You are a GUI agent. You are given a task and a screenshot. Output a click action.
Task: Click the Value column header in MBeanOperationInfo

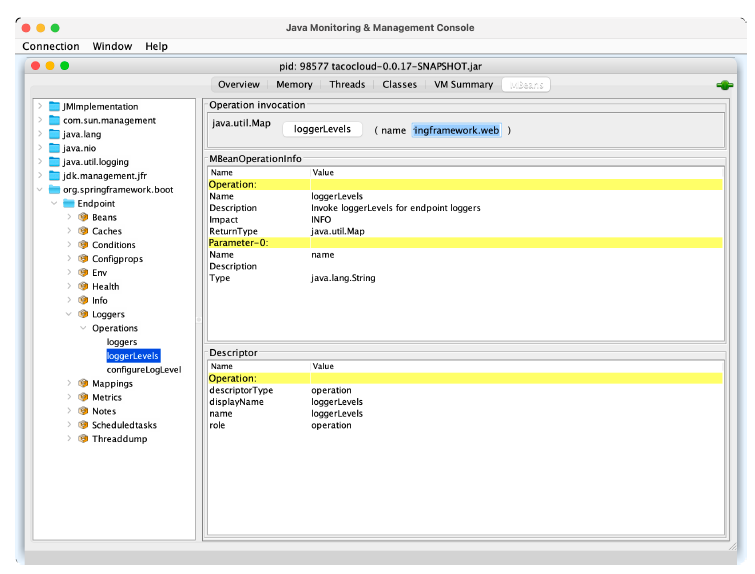click(x=323, y=172)
